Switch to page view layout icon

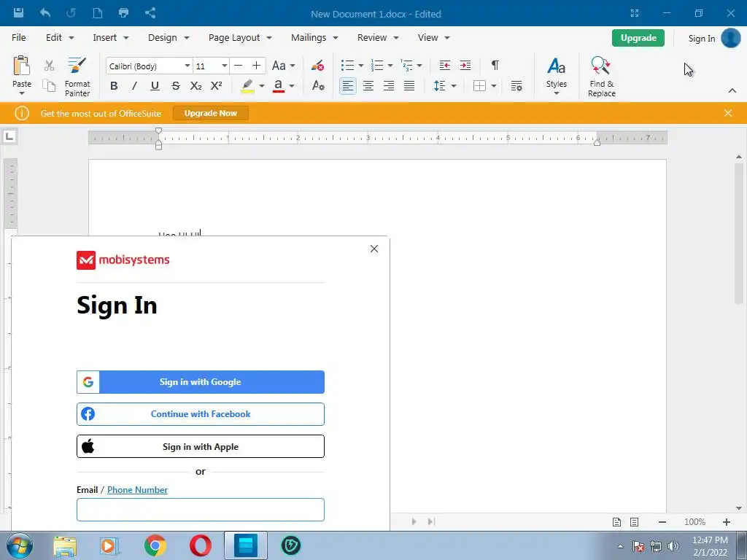(616, 522)
